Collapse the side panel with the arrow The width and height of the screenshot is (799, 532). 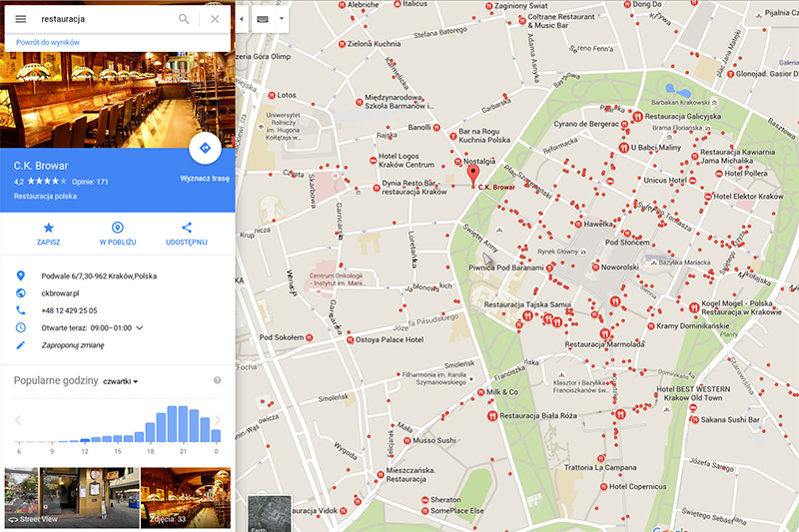click(x=242, y=19)
